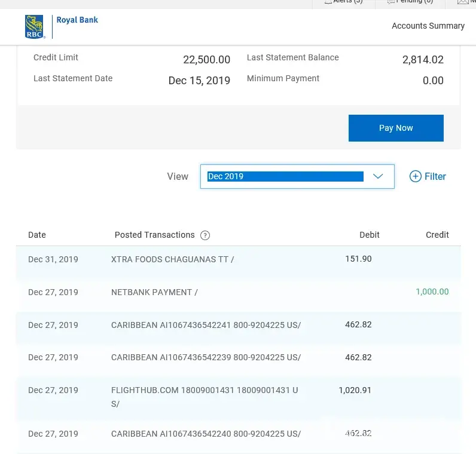Click the Royal Bank wordmark

coord(77,20)
